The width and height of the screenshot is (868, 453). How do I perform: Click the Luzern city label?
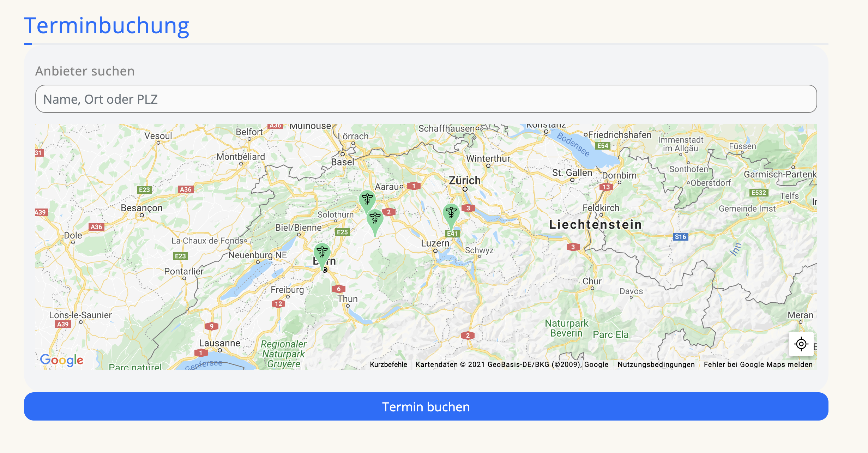(435, 243)
